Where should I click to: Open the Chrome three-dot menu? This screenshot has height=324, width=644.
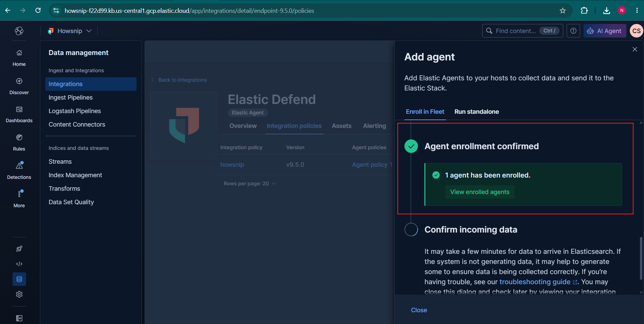click(x=637, y=10)
